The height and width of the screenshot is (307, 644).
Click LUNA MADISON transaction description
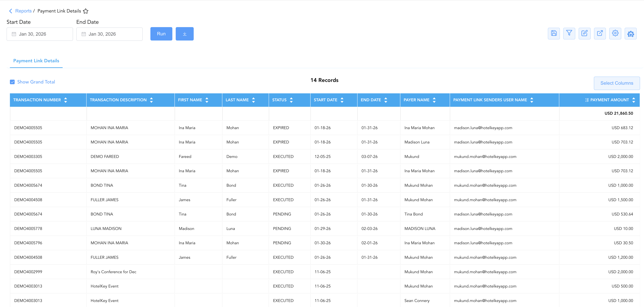pos(106,229)
